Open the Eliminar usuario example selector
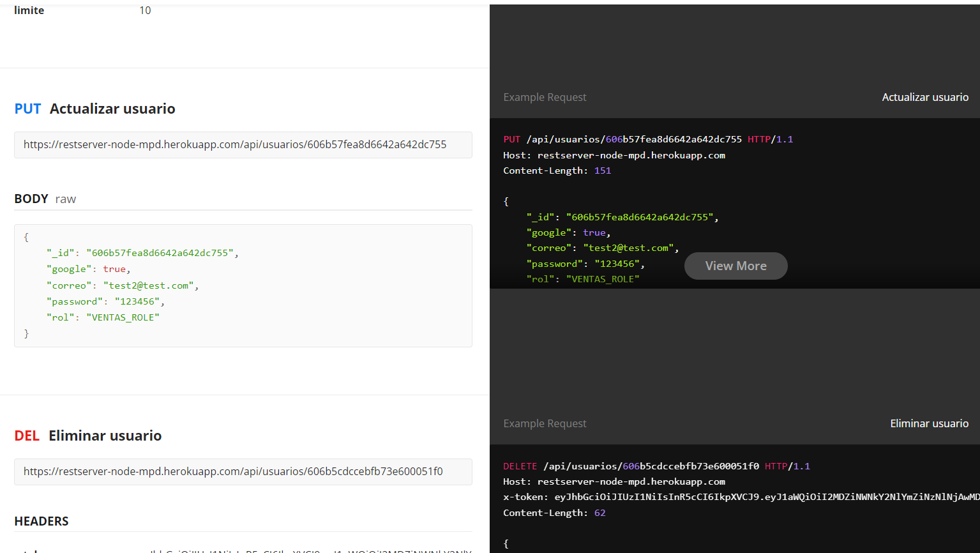The image size is (980, 553). 930,423
